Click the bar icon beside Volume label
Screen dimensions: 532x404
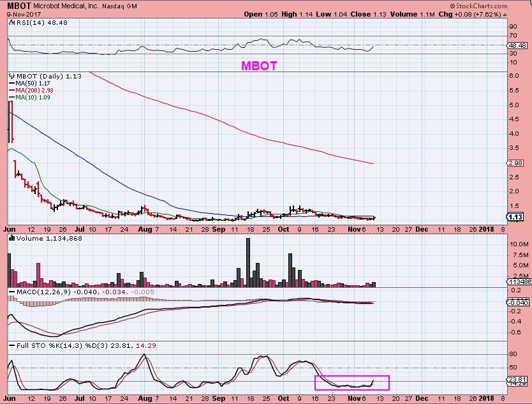pyautogui.click(x=12, y=239)
